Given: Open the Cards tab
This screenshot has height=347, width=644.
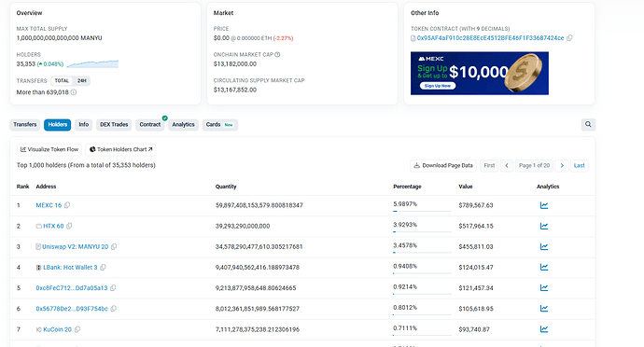Looking at the screenshot, I should coord(219,124).
